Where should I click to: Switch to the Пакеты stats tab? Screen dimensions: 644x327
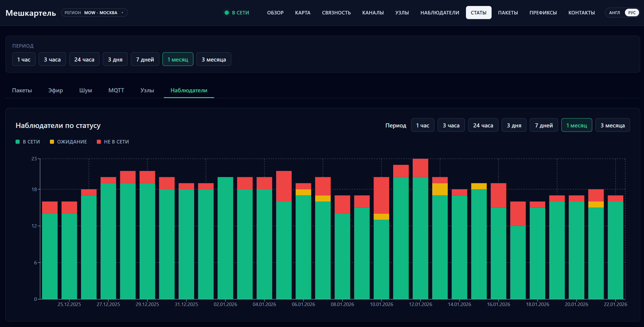pyautogui.click(x=22, y=90)
